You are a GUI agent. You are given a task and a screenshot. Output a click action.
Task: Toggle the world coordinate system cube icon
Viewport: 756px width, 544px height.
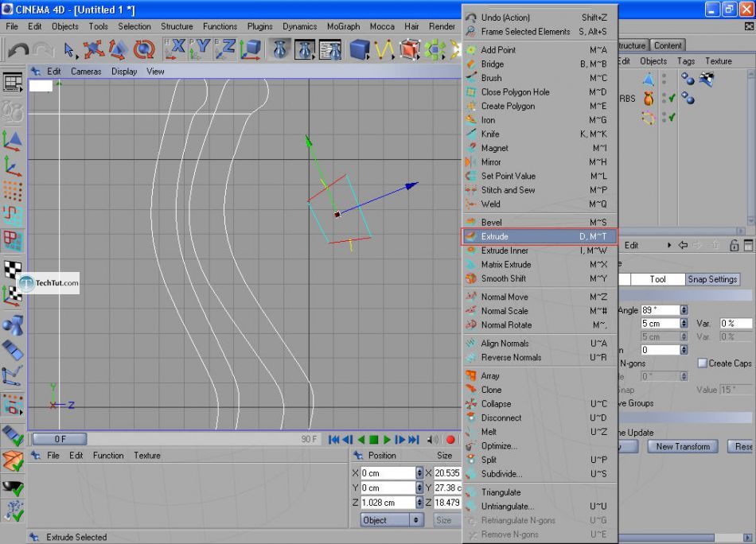point(251,49)
